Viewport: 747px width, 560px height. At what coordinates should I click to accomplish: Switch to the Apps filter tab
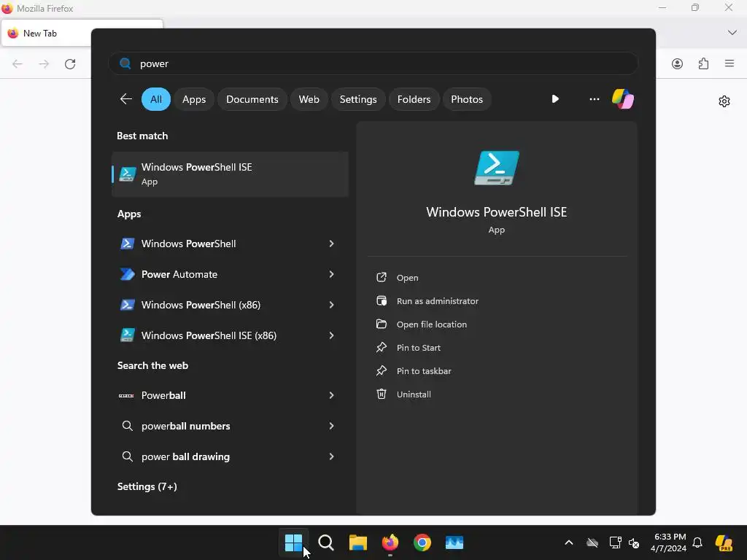pyautogui.click(x=194, y=99)
